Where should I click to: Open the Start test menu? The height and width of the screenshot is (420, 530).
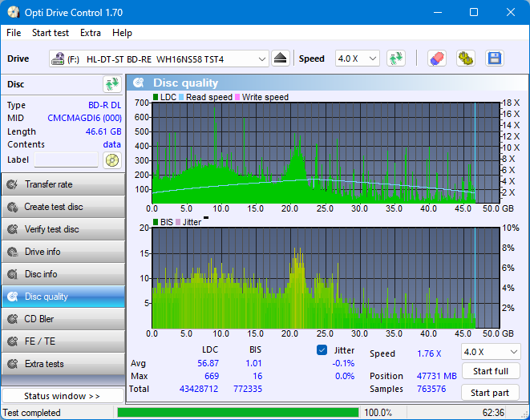point(50,33)
